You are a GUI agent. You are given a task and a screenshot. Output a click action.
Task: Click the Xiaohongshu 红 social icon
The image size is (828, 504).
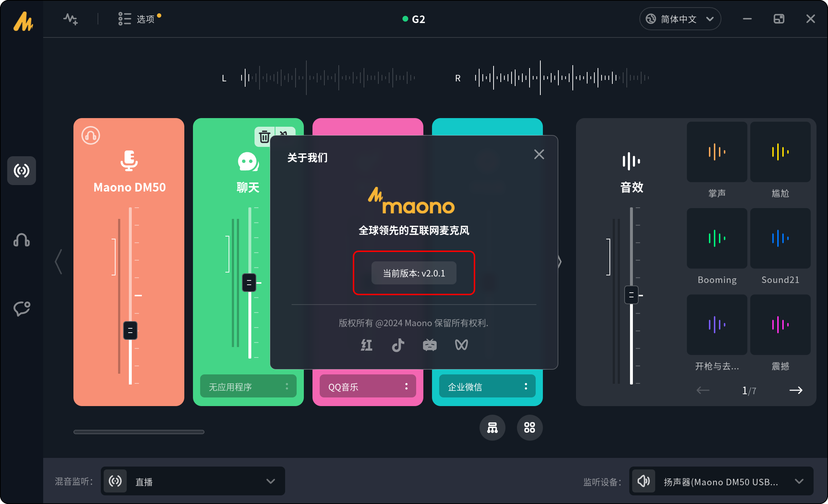pyautogui.click(x=366, y=345)
